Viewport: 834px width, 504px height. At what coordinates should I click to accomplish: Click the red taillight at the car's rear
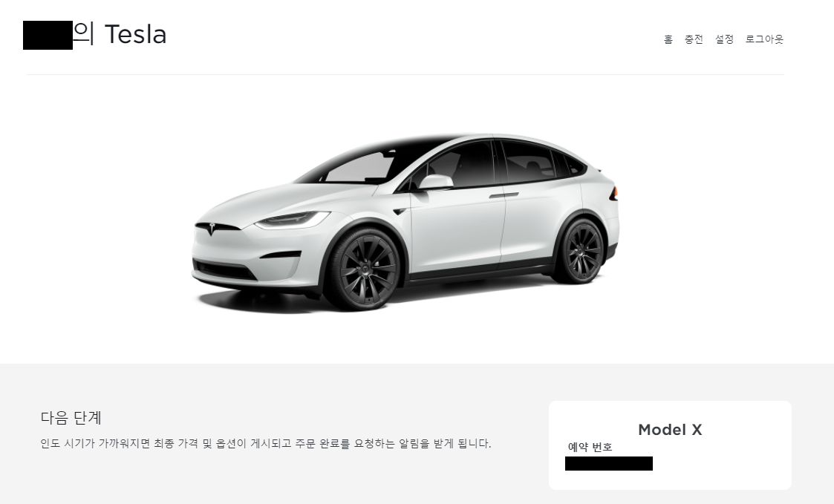pyautogui.click(x=613, y=193)
